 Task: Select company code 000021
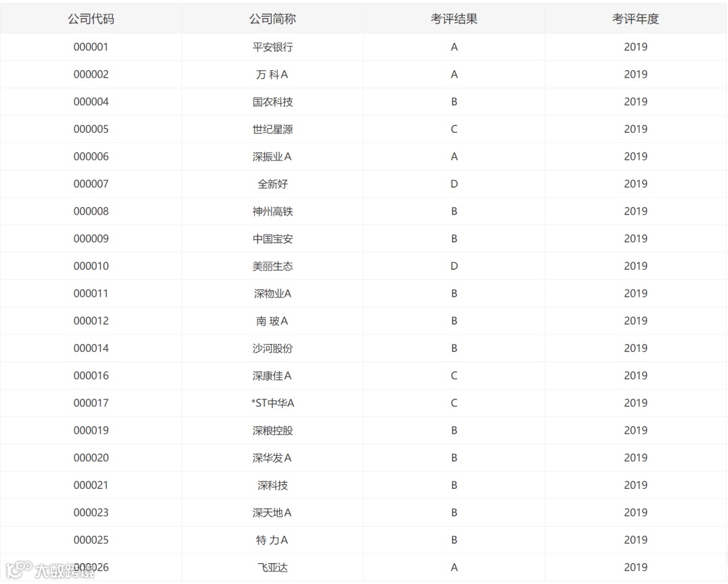point(91,486)
